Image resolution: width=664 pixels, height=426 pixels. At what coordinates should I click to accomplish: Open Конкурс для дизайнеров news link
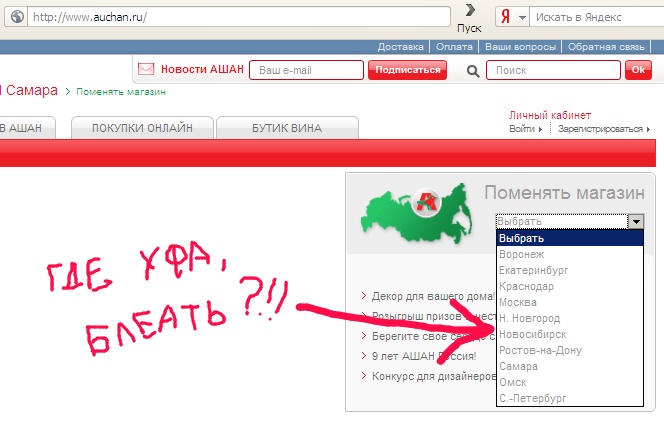click(434, 376)
